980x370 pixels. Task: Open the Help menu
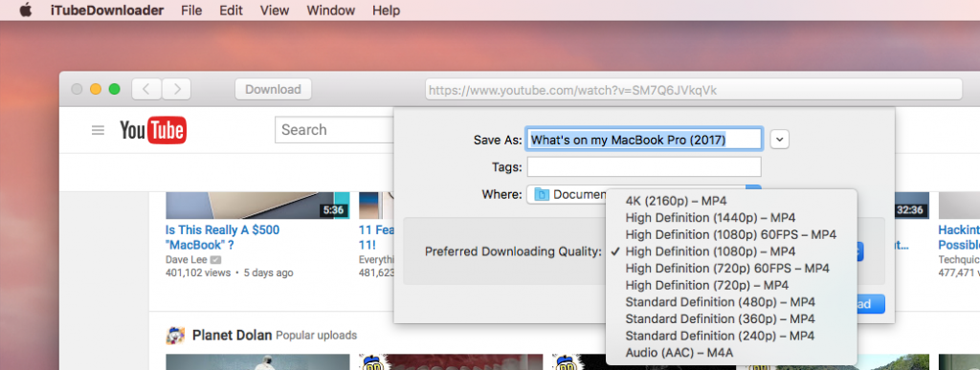click(x=386, y=11)
